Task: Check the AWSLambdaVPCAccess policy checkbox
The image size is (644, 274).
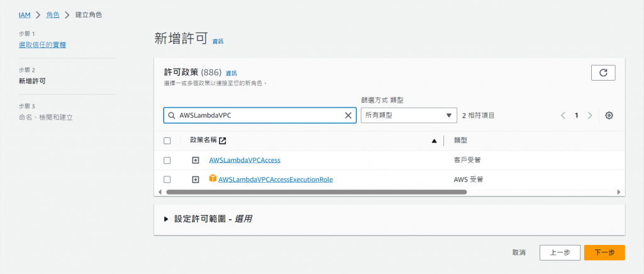Action: (x=167, y=161)
